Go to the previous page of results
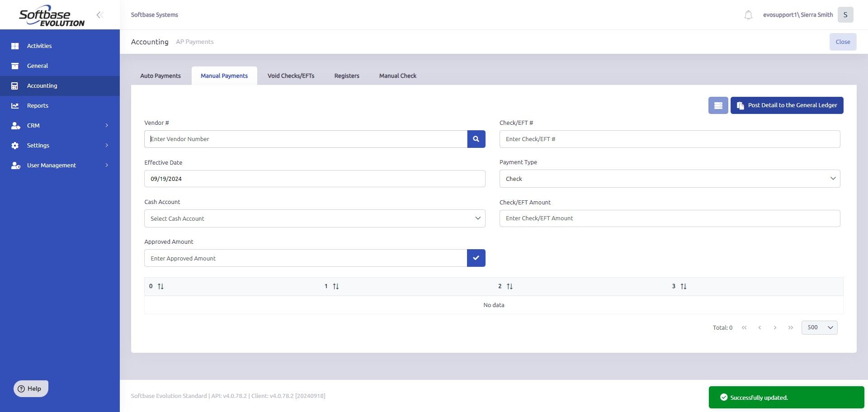868x412 pixels. click(x=759, y=328)
